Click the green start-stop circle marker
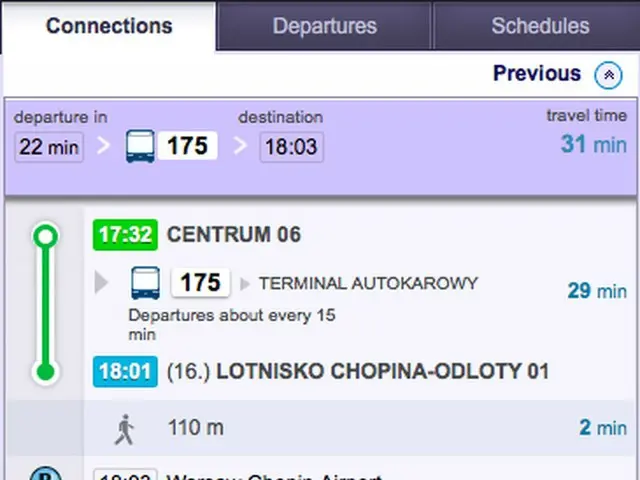The width and height of the screenshot is (640, 480). pos(45,236)
